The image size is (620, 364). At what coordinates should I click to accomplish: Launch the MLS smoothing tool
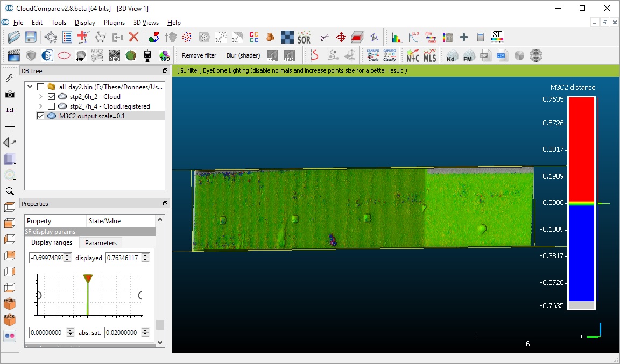[x=429, y=55]
